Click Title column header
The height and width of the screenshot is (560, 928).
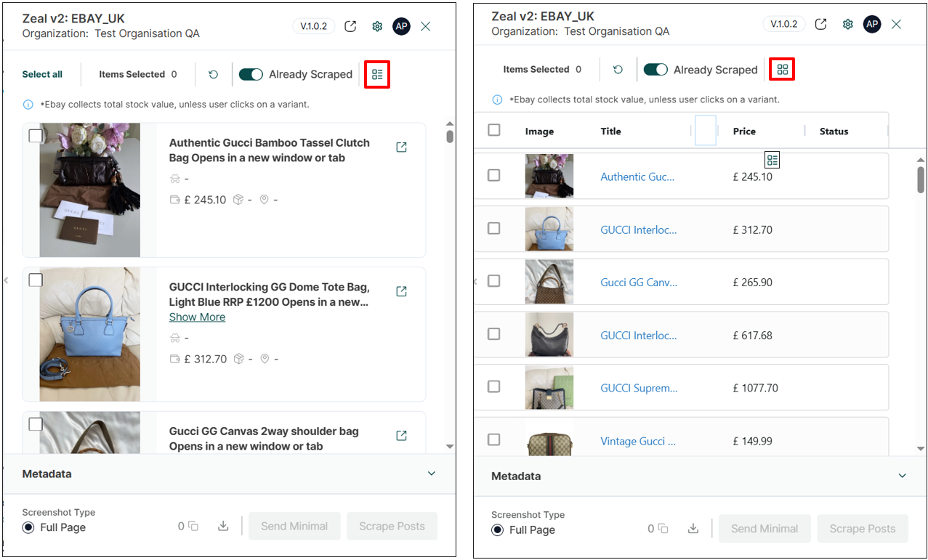[611, 131]
